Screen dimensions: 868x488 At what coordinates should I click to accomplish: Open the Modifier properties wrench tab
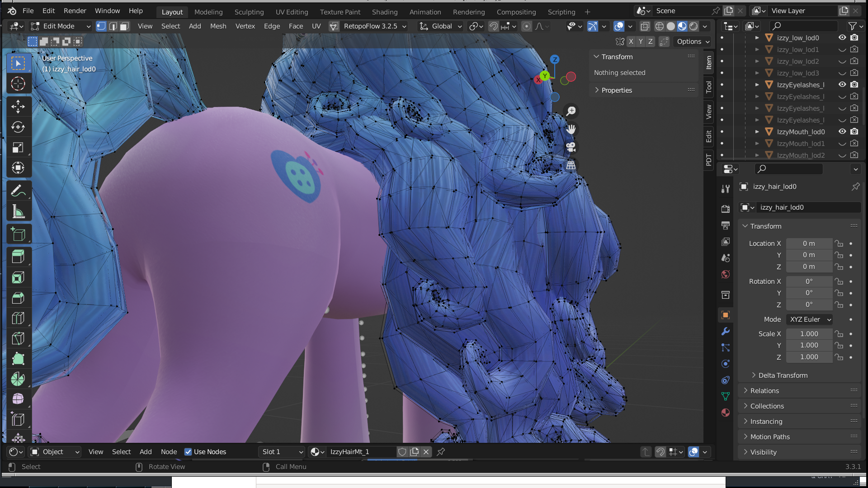(x=726, y=331)
